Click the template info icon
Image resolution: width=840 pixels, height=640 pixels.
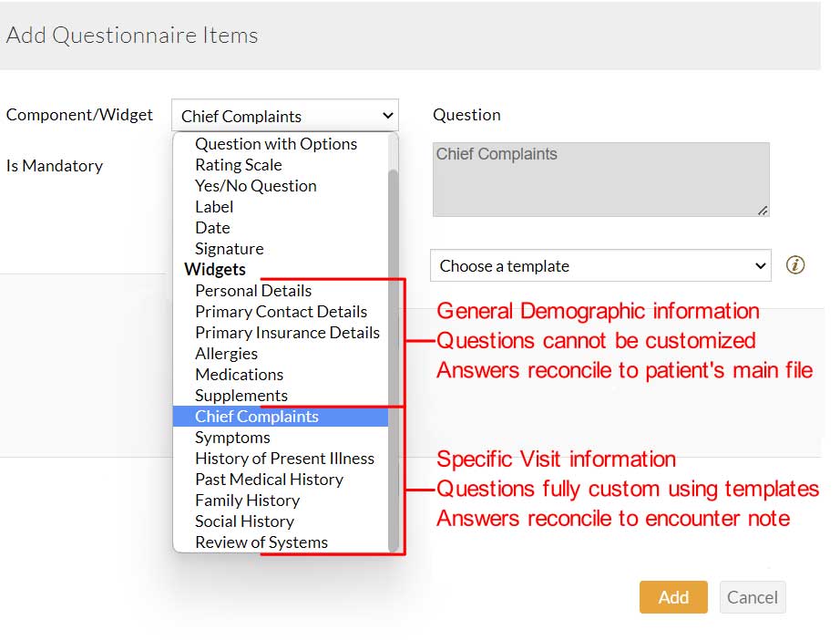(x=795, y=265)
